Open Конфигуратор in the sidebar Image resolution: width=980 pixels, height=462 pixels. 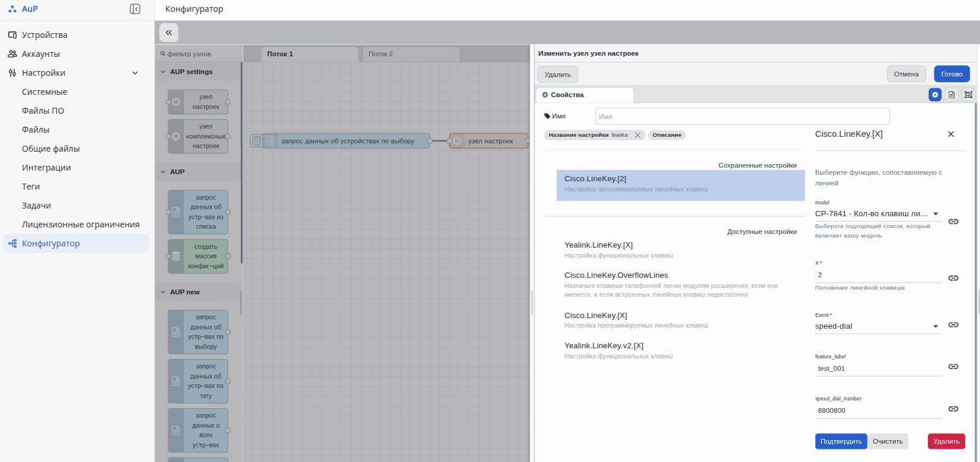76,243
